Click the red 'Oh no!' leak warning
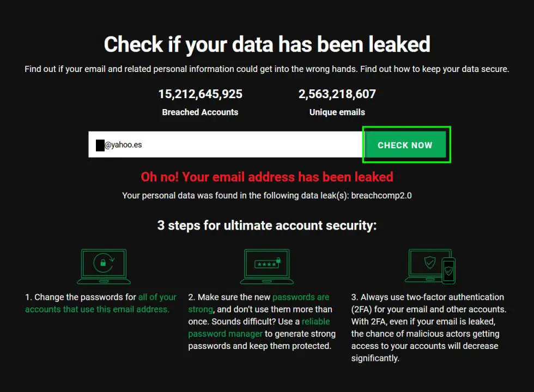Screen dimensions: 534x392 coord(267,177)
